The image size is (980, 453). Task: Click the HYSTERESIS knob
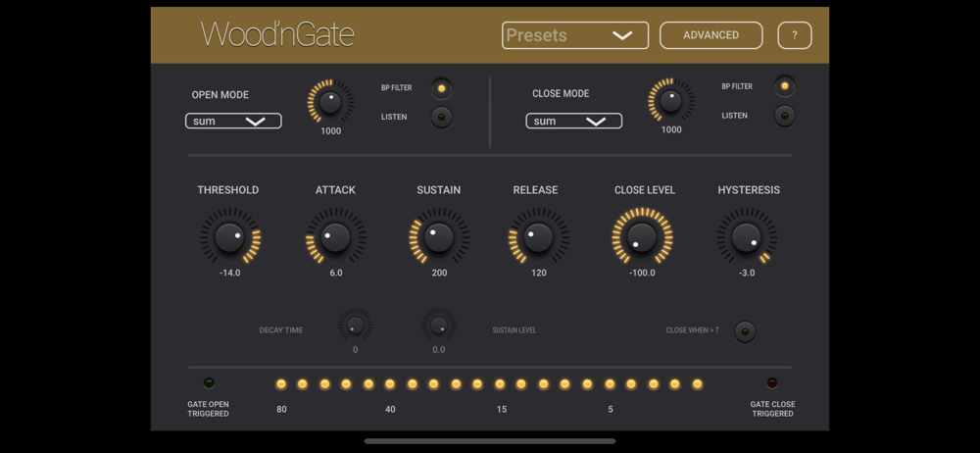(x=747, y=237)
